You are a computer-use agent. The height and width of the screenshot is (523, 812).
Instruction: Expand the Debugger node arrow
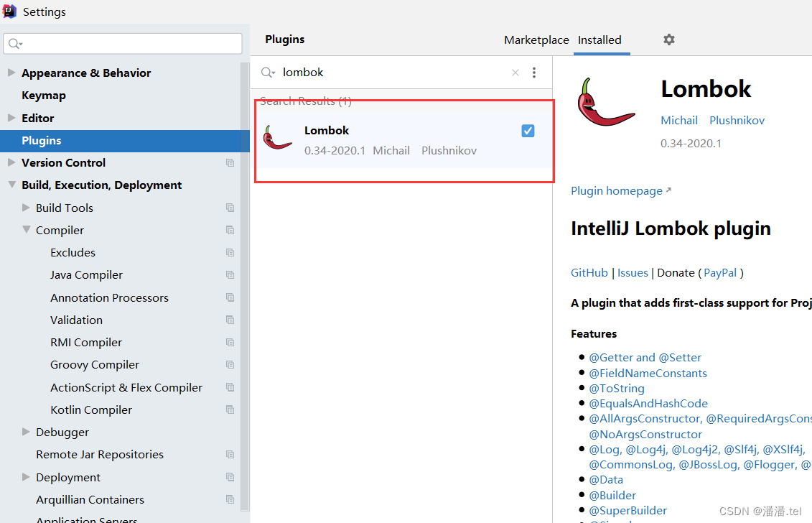click(x=26, y=432)
